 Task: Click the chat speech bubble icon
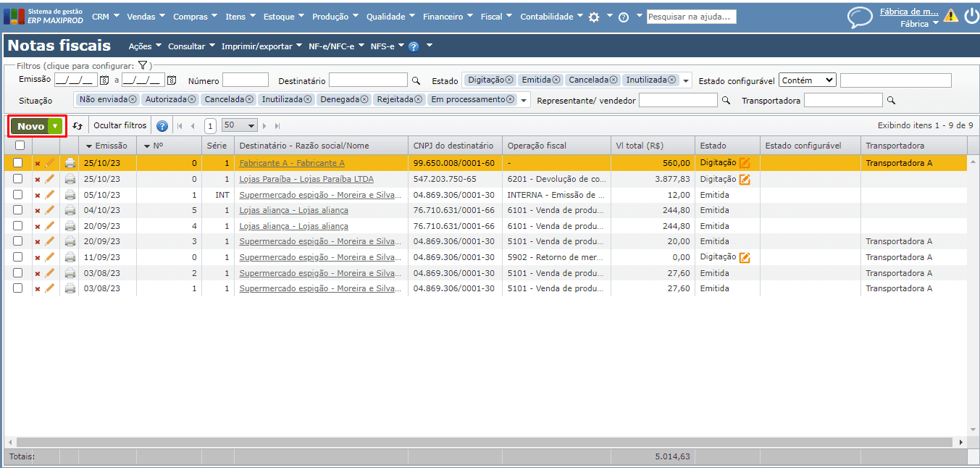pyautogui.click(x=860, y=17)
